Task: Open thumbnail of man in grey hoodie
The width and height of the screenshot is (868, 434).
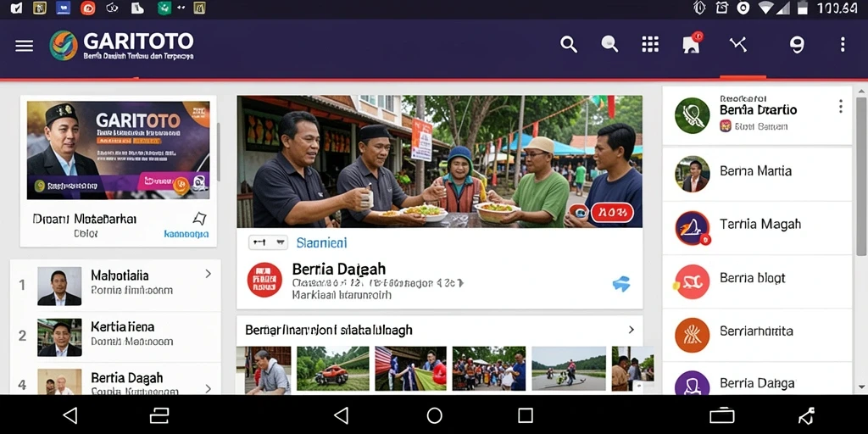Action: coord(264,370)
